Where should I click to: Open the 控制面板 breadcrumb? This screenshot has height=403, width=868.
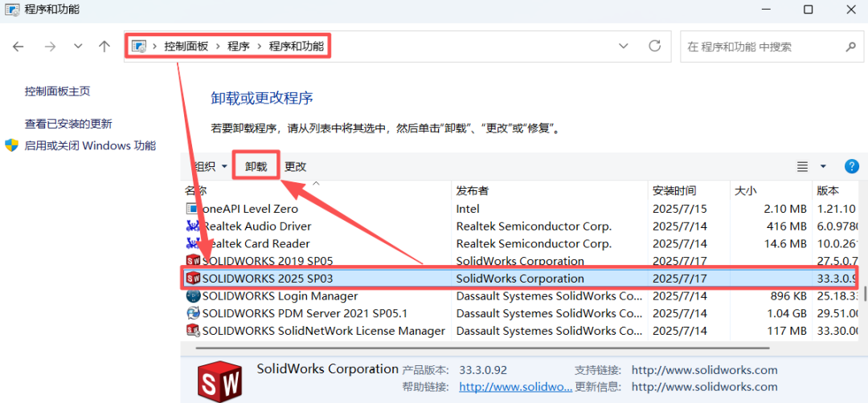click(186, 47)
